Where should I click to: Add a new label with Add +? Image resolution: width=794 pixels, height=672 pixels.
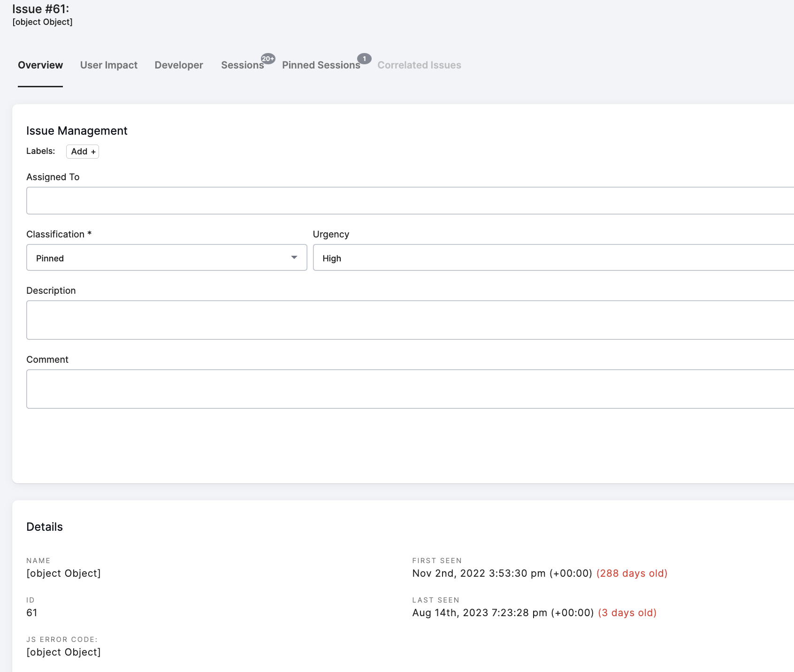coord(83,152)
